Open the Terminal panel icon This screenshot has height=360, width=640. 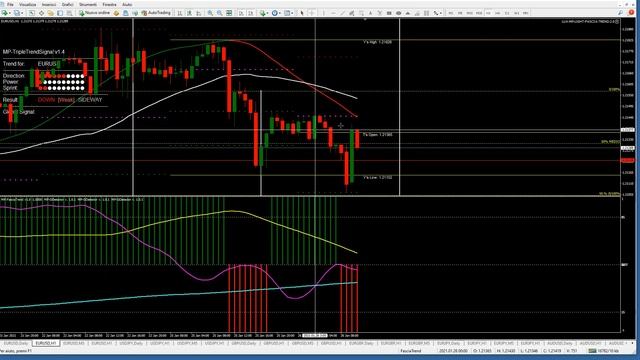[60, 13]
